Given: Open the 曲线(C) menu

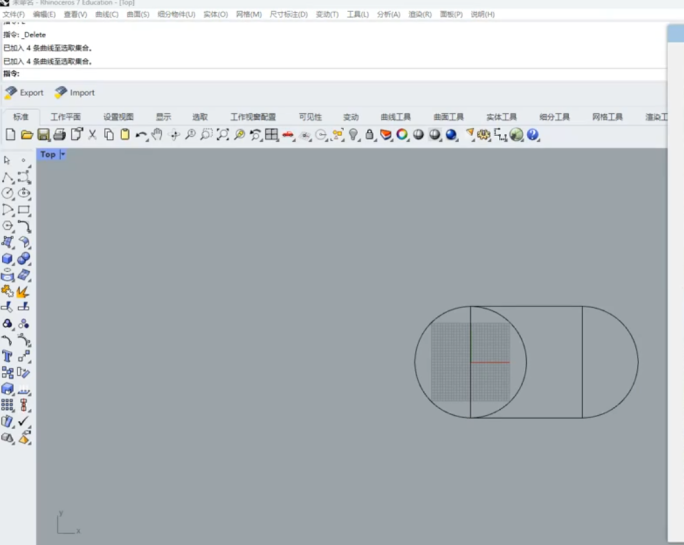Looking at the screenshot, I should pos(107,15).
